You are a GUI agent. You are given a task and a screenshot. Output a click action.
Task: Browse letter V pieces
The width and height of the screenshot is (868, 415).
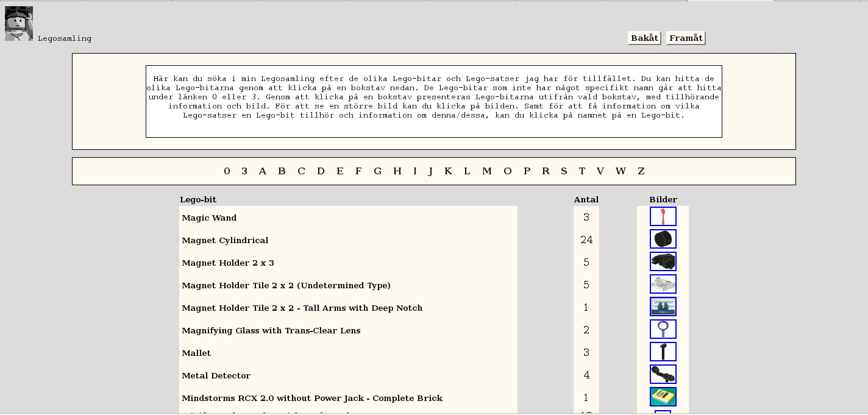(600, 171)
